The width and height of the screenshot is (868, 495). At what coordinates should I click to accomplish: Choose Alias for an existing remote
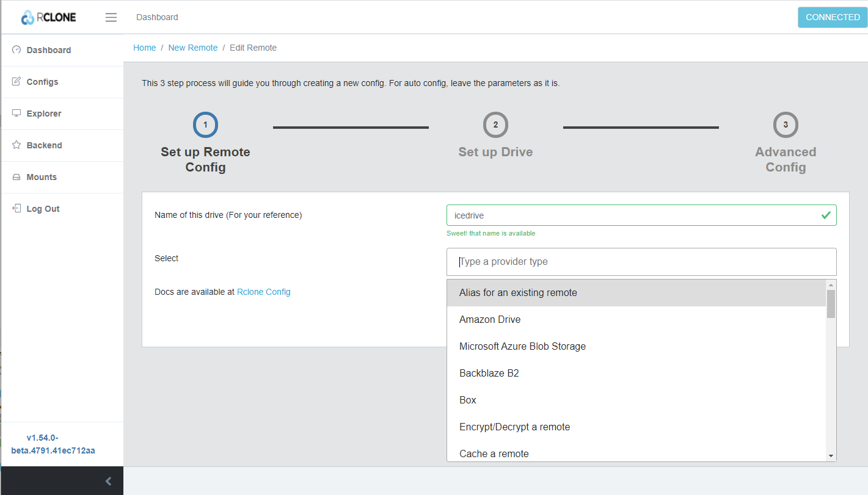click(x=636, y=293)
